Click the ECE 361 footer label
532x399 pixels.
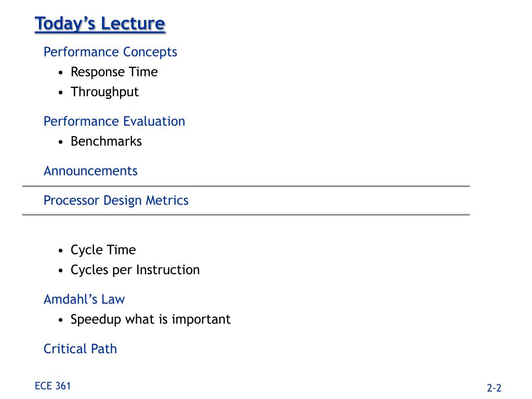tap(52, 386)
